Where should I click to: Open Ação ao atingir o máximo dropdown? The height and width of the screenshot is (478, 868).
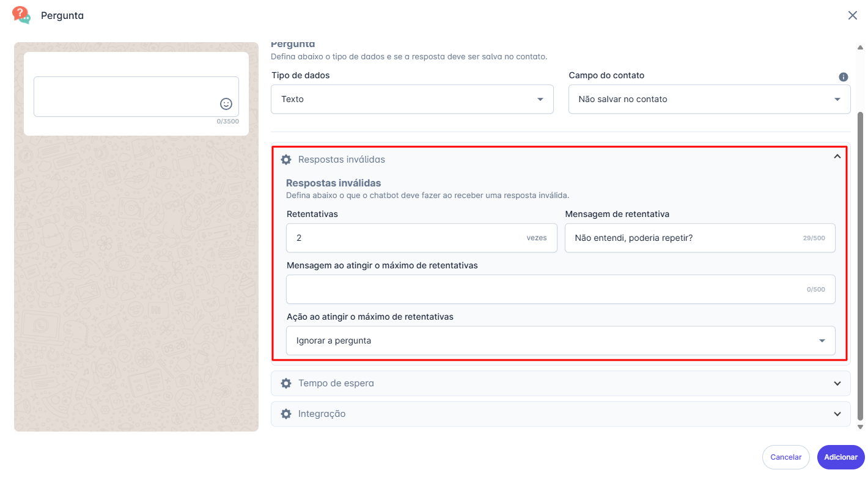pyautogui.click(x=560, y=340)
